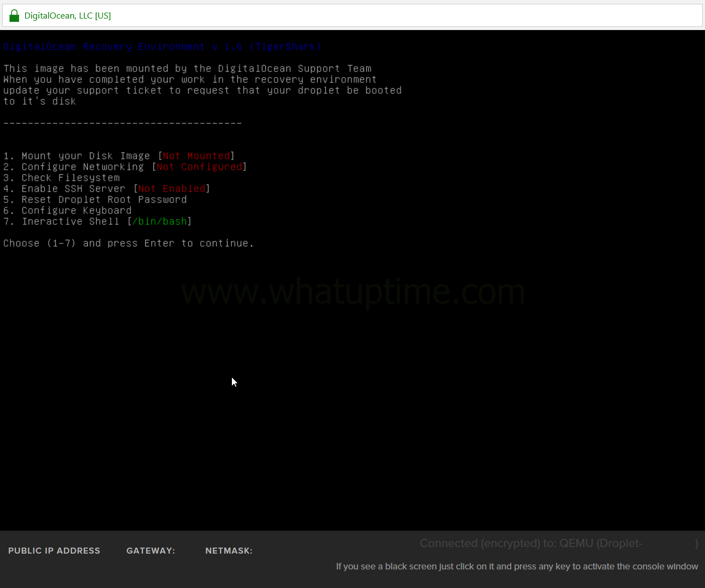Click the DigitalOcean Recovery Environment title line
The width and height of the screenshot is (705, 588).
click(162, 47)
